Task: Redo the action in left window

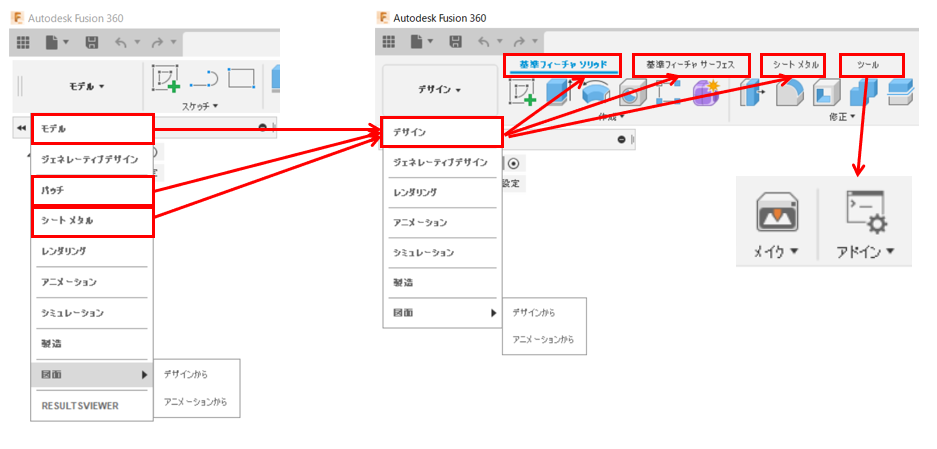Action: tap(157, 42)
